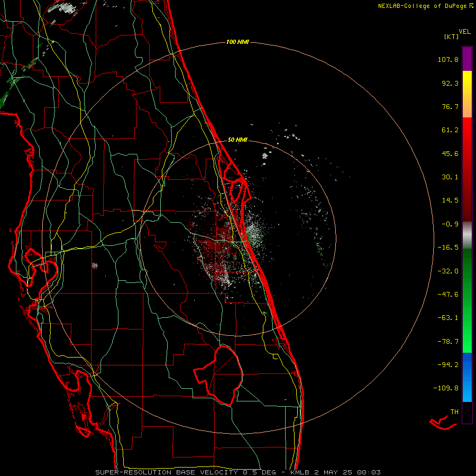Click the -16.5 velocity scale value
Image resolution: width=476 pixels, height=476 pixels.
[x=448, y=248]
